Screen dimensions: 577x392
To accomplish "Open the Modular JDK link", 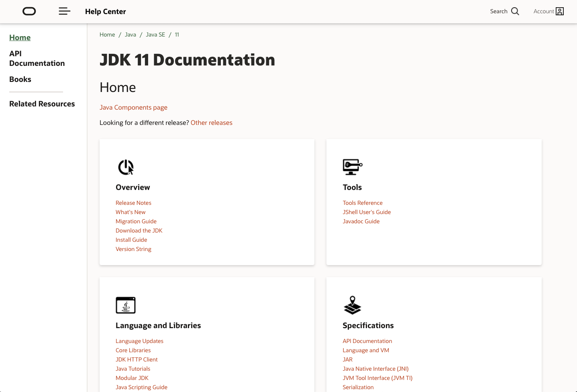I will click(132, 378).
